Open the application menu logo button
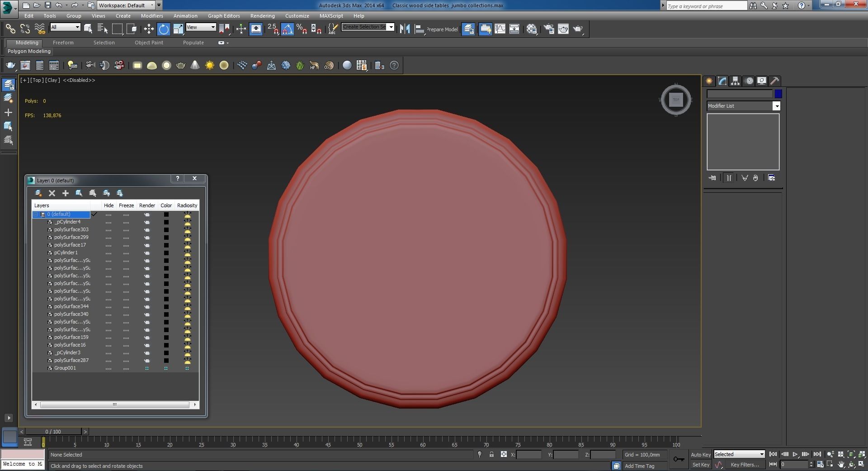Screen dimensions: 868x471 (x=9, y=7)
